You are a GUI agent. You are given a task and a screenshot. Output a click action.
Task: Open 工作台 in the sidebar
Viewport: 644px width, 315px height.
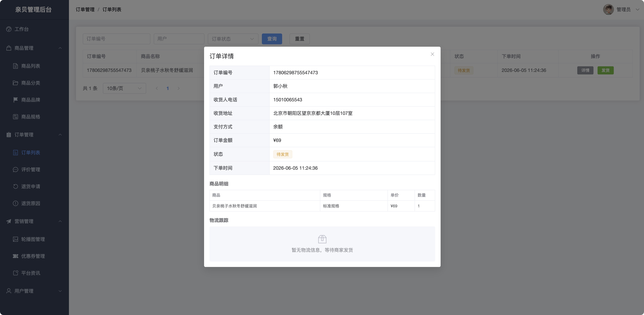coord(34,29)
